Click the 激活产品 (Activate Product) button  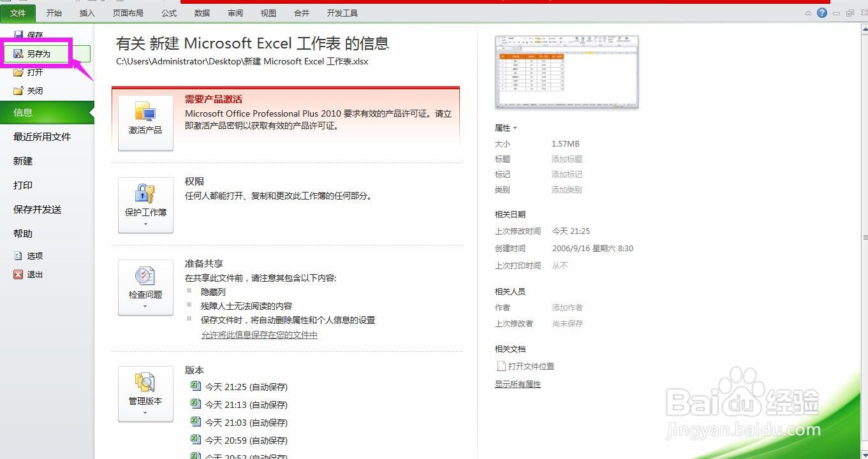coord(145,123)
